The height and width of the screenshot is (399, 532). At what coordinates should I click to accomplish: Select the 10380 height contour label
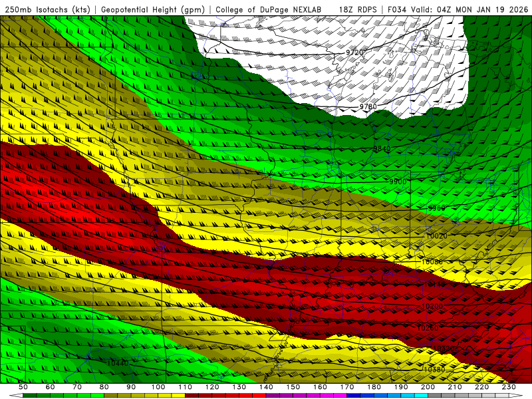pos(434,370)
